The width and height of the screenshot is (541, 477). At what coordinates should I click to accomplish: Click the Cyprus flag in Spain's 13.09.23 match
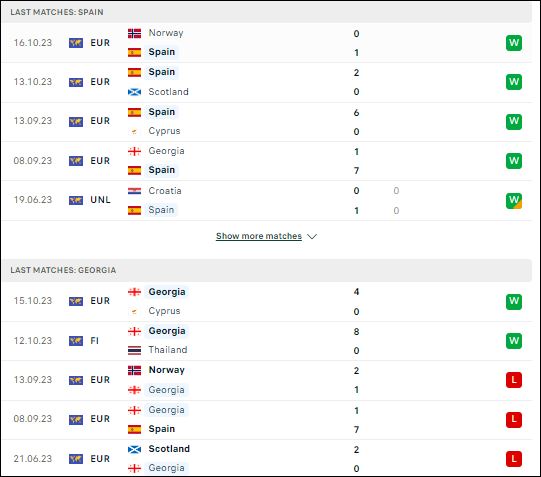point(134,131)
